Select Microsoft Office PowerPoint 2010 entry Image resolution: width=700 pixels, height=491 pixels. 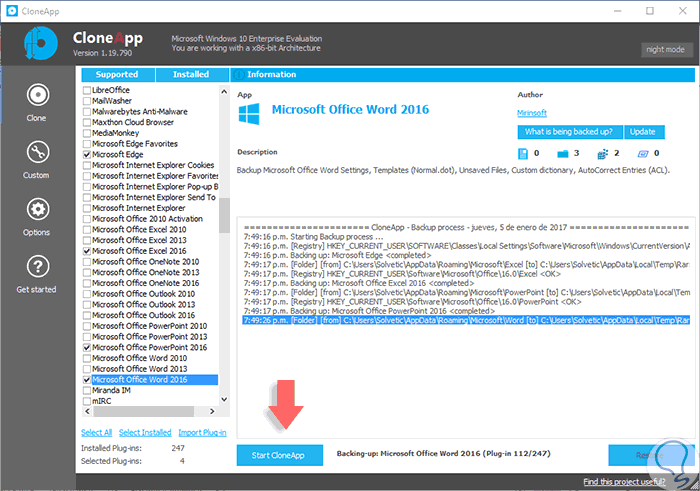[150, 326]
